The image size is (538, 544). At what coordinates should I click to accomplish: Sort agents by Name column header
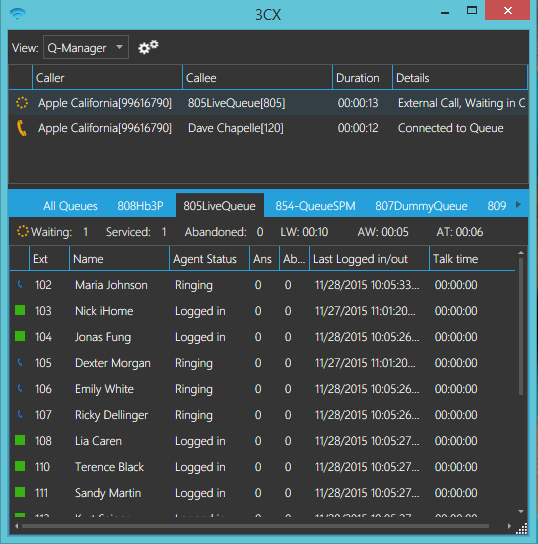tap(119, 259)
